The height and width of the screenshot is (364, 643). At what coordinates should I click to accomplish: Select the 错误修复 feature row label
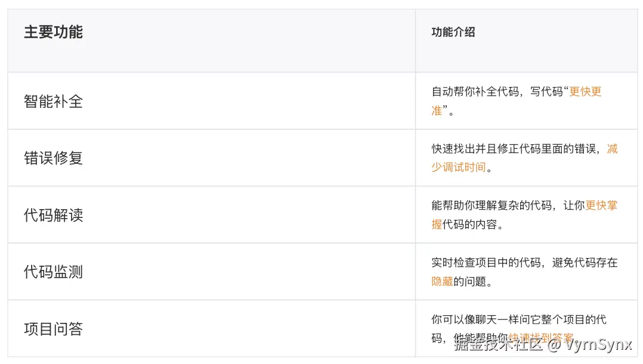pos(53,158)
